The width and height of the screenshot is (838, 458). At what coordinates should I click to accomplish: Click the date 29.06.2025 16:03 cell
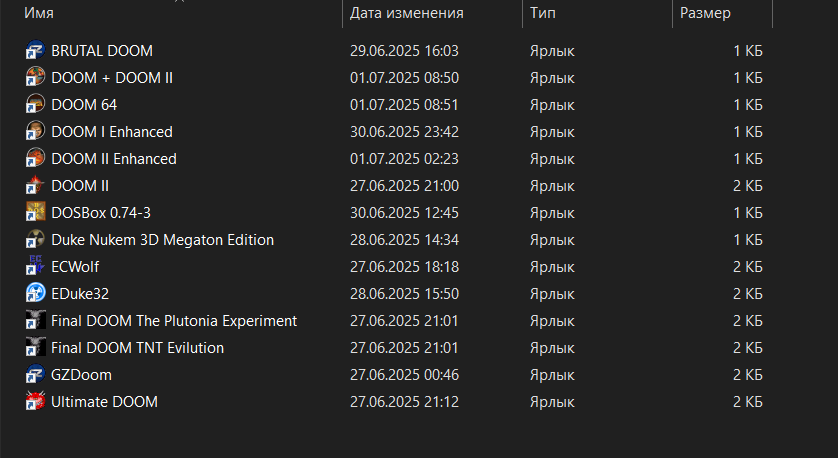tap(404, 51)
